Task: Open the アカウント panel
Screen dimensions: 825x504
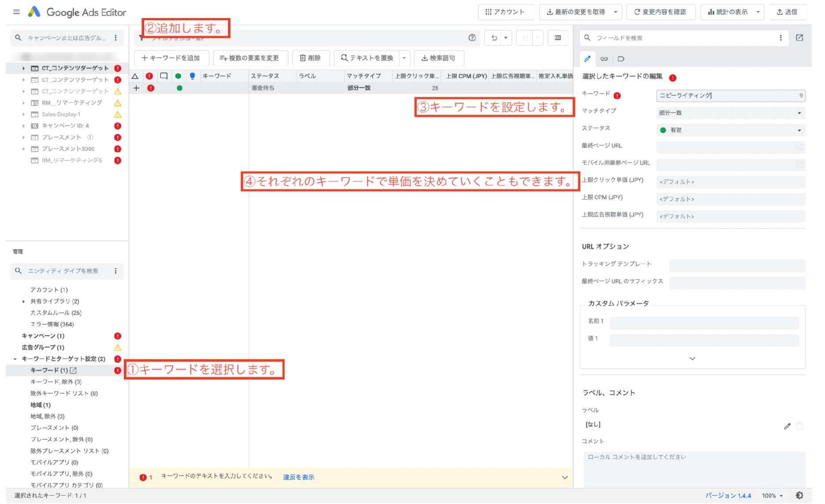Action: 506,12
